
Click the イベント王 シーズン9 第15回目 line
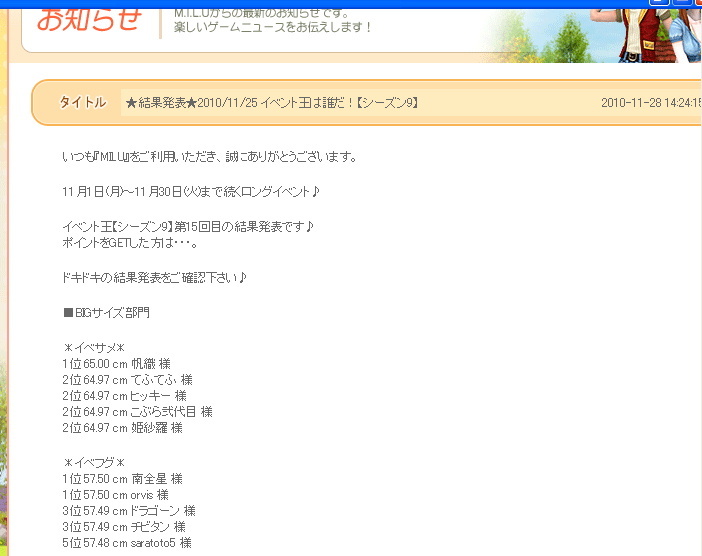(188, 226)
